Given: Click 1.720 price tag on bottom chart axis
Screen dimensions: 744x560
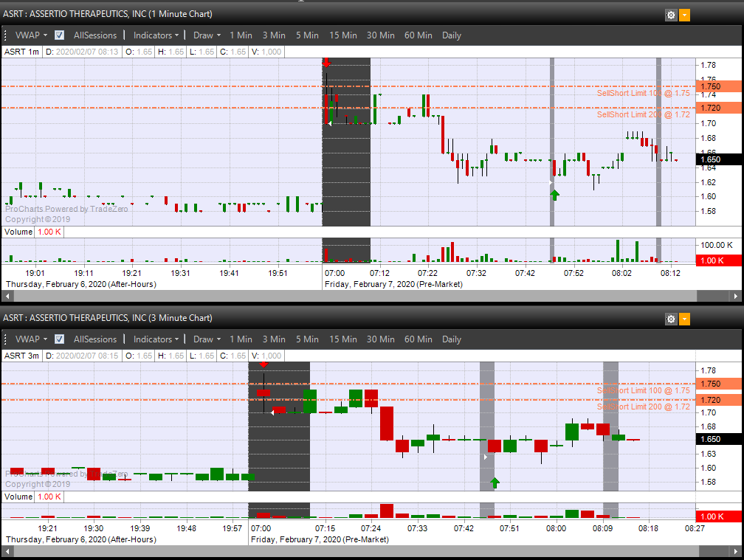Looking at the screenshot, I should point(718,400).
